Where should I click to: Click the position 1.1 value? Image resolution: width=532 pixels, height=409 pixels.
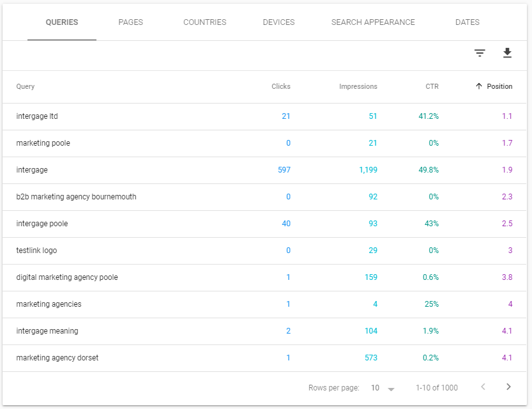[x=507, y=116]
